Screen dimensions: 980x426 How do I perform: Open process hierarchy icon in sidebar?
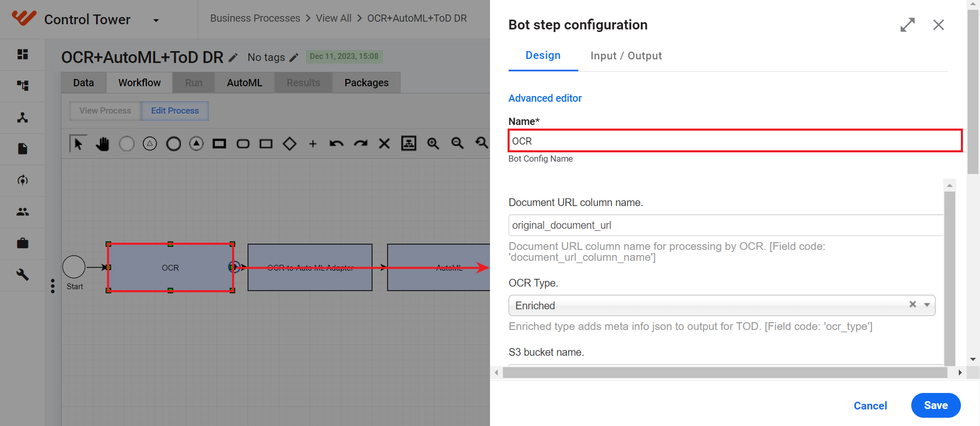(23, 86)
